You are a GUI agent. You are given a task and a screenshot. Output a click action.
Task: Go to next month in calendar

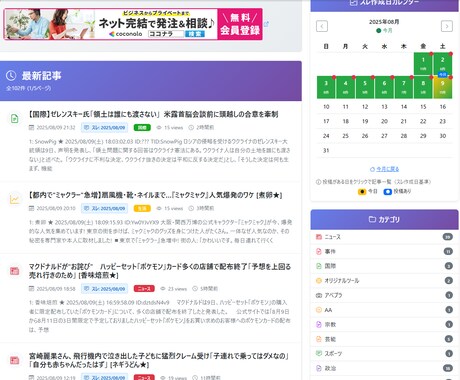click(x=447, y=26)
